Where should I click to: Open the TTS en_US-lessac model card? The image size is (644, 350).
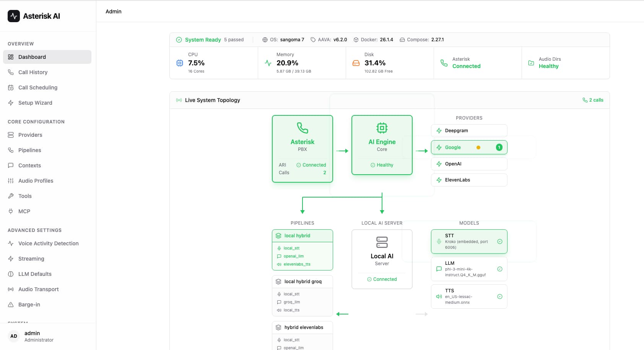pyautogui.click(x=469, y=297)
